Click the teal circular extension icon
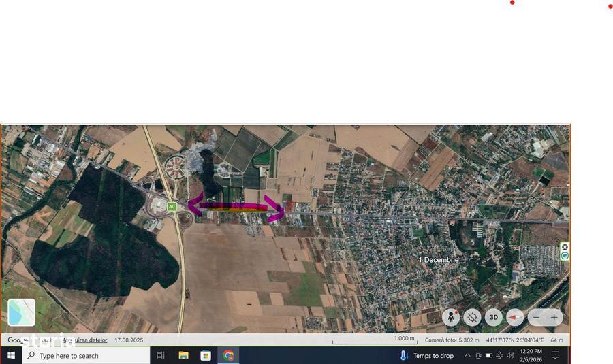The image size is (613, 364). (565, 256)
